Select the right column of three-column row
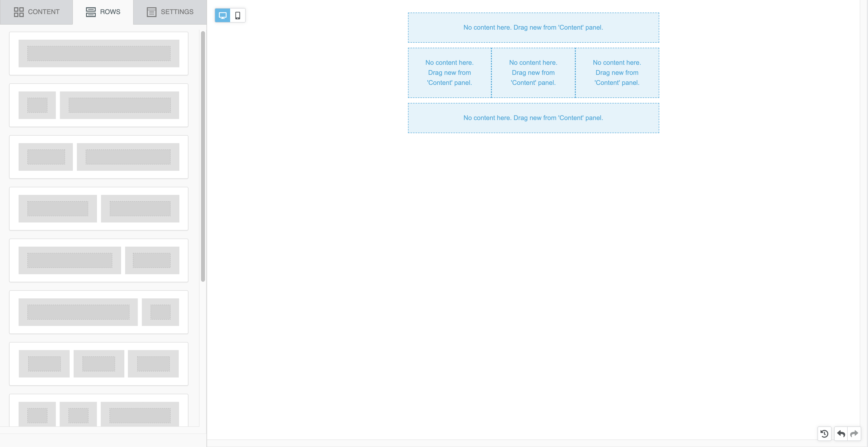The width and height of the screenshot is (868, 447). 617,73
